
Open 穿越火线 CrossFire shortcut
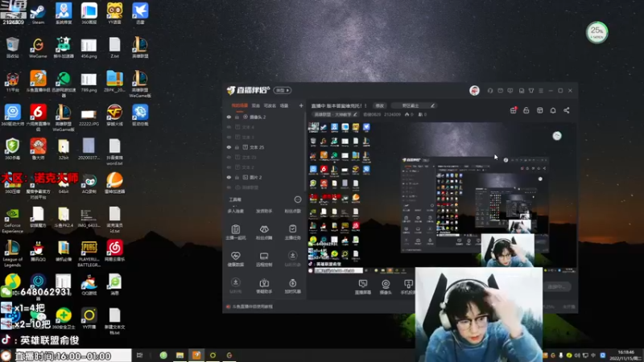(x=114, y=115)
